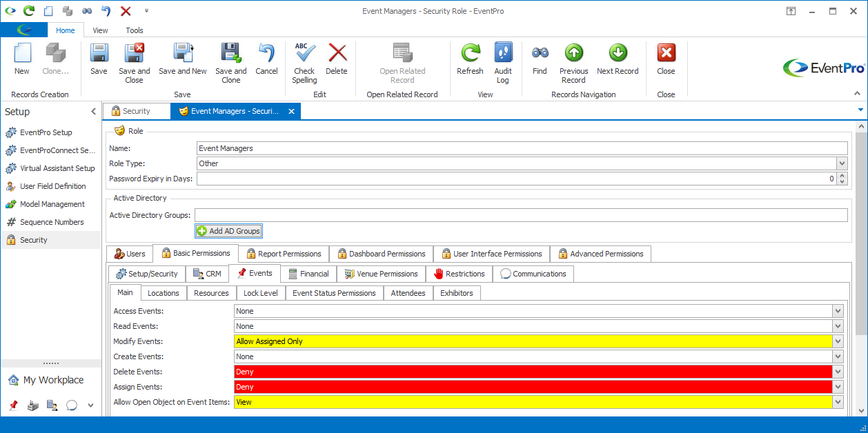The width and height of the screenshot is (868, 433).
Task: Click the Name field containing Event Managers
Action: coord(522,148)
